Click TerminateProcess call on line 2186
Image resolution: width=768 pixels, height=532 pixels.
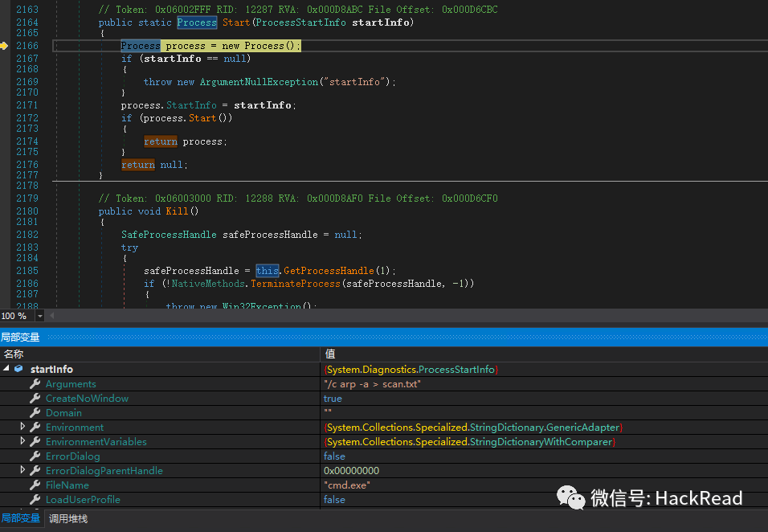(x=296, y=283)
